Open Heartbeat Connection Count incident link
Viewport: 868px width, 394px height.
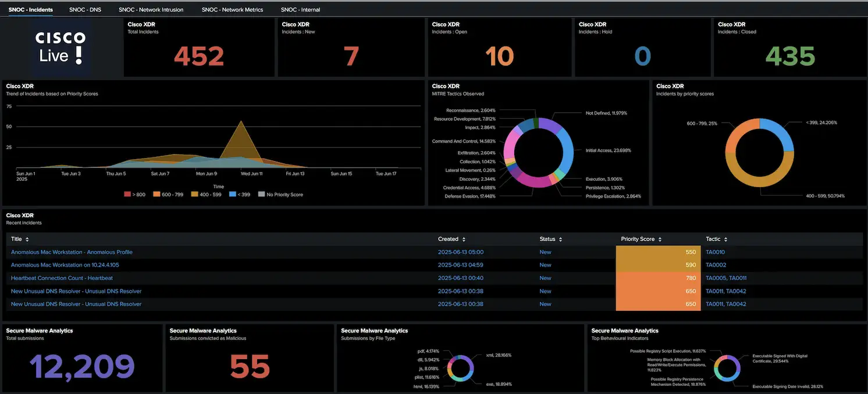pyautogui.click(x=62, y=278)
